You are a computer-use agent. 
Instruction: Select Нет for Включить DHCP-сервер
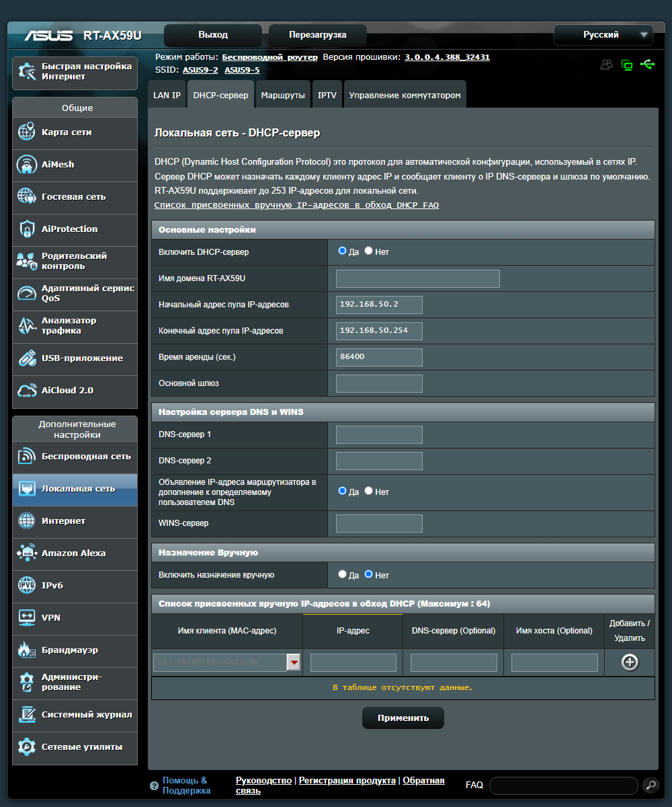pyautogui.click(x=368, y=251)
